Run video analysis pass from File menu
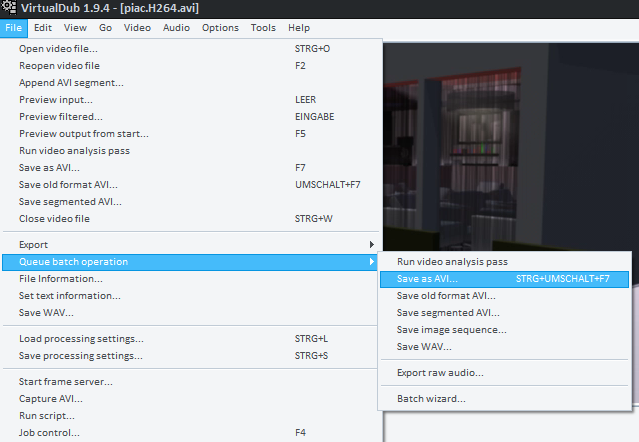The width and height of the screenshot is (639, 442). pyautogui.click(x=191, y=151)
